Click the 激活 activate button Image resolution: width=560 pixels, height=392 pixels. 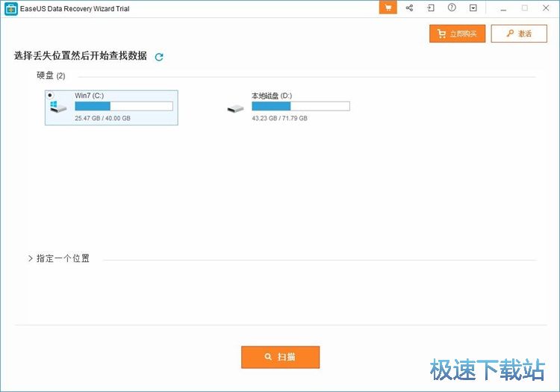click(519, 34)
